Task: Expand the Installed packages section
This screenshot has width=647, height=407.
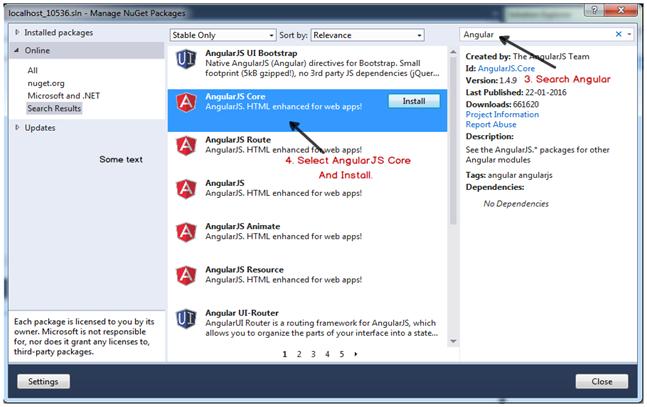Action: pyautogui.click(x=17, y=32)
